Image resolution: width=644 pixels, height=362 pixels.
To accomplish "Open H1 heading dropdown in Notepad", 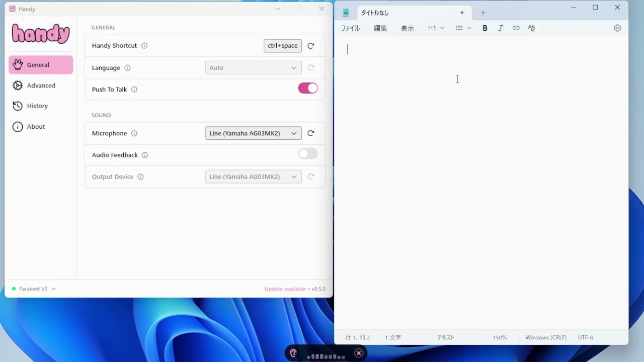I will point(436,28).
